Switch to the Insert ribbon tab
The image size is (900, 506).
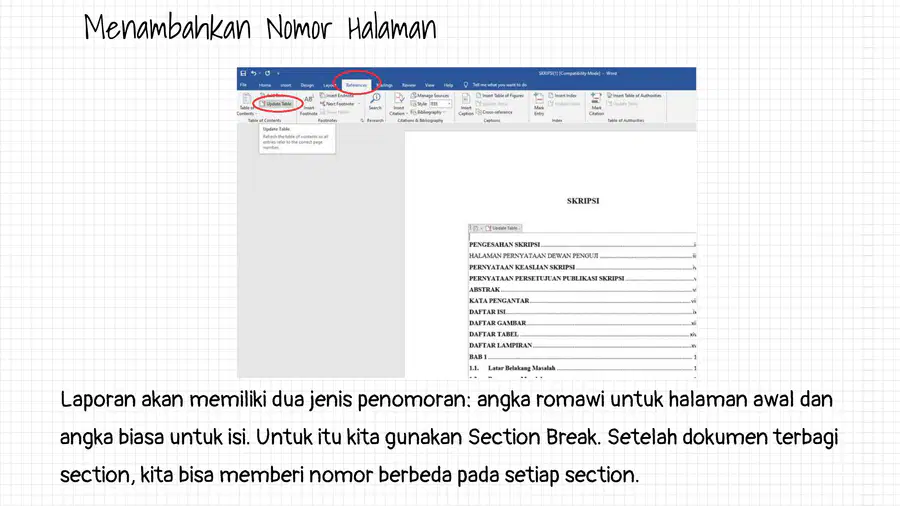(x=286, y=85)
